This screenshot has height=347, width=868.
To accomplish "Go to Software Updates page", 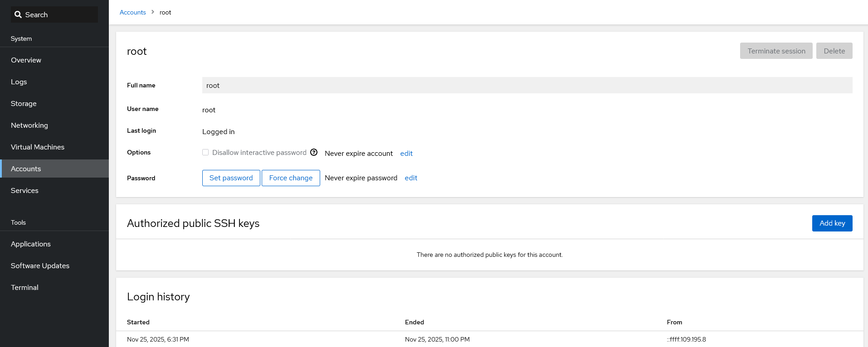I will click(40, 265).
